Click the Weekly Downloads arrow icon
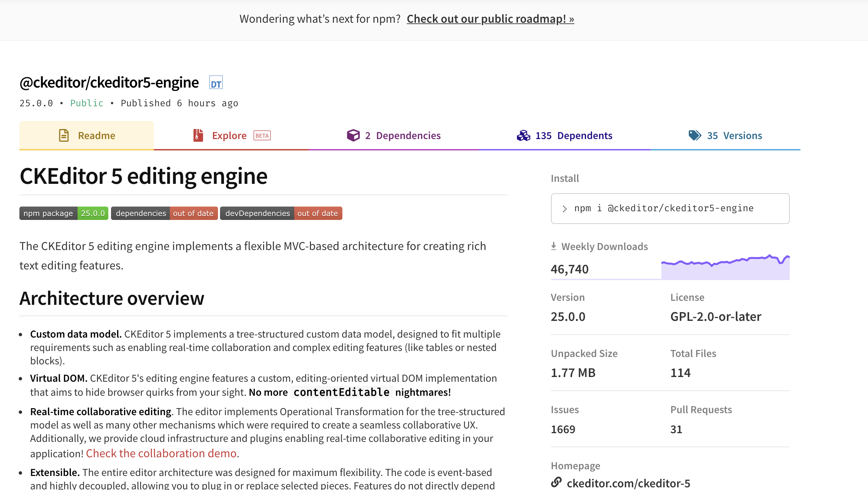The height and width of the screenshot is (490, 868). tap(553, 246)
